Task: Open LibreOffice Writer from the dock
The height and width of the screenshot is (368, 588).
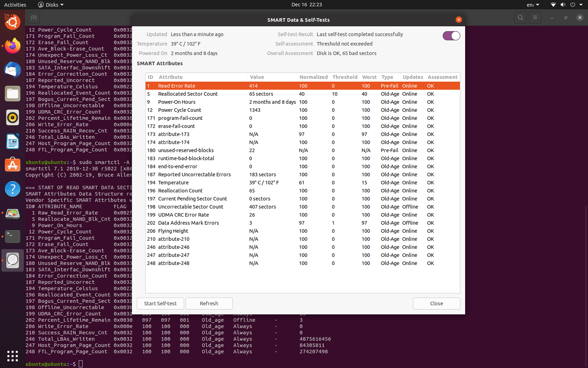Action: (13, 141)
